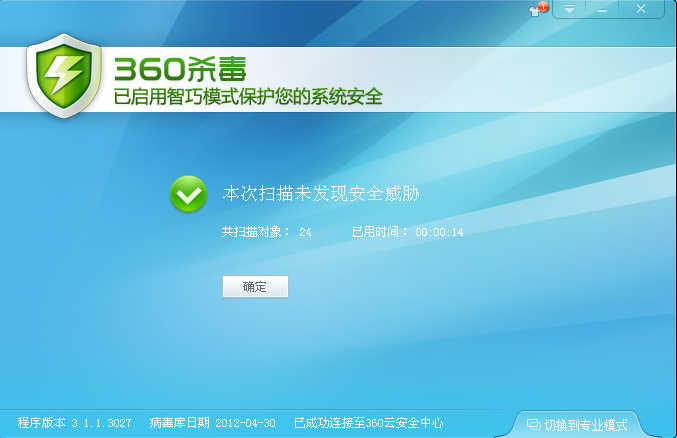The height and width of the screenshot is (438, 677).
Task: Open the main menu dropdown arrow in title bar
Action: 569,9
